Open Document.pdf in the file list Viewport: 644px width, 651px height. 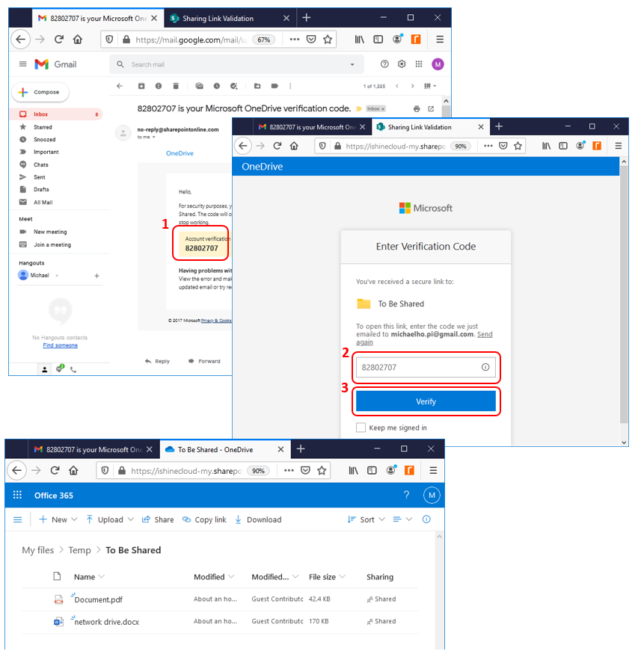coord(99,599)
